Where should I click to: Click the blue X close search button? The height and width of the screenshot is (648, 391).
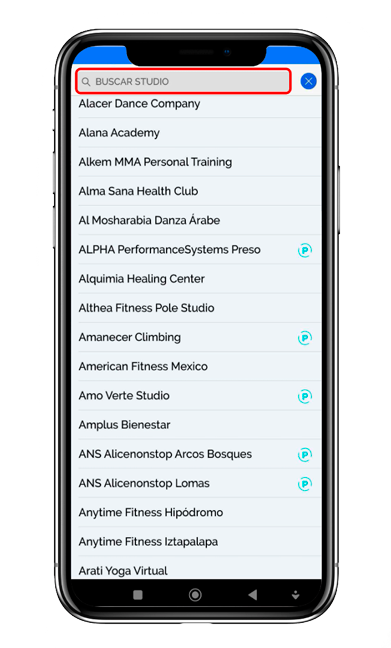(308, 81)
